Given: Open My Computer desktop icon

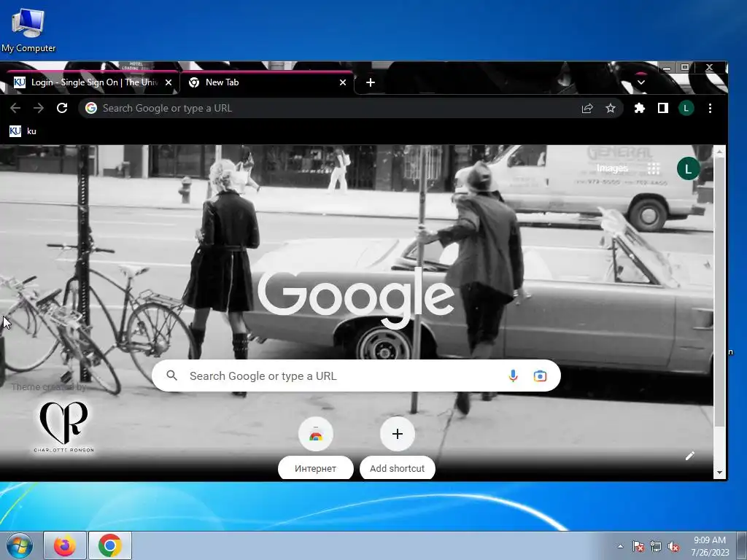Looking at the screenshot, I should click(28, 30).
